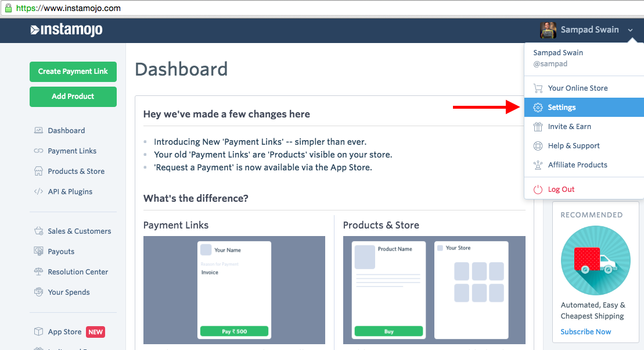644x350 pixels.
Task: Click the API & Plugins code icon
Action: [38, 192]
